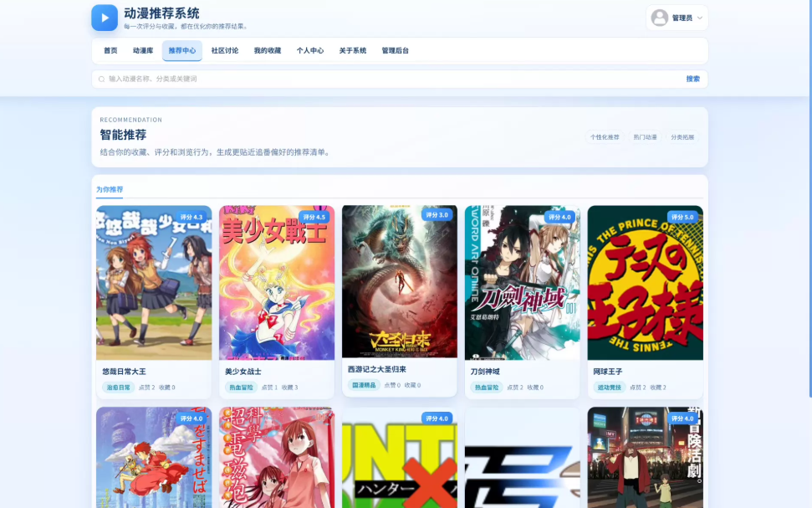Click 点赞 2 on 悠哉日常大王 card

(146, 387)
